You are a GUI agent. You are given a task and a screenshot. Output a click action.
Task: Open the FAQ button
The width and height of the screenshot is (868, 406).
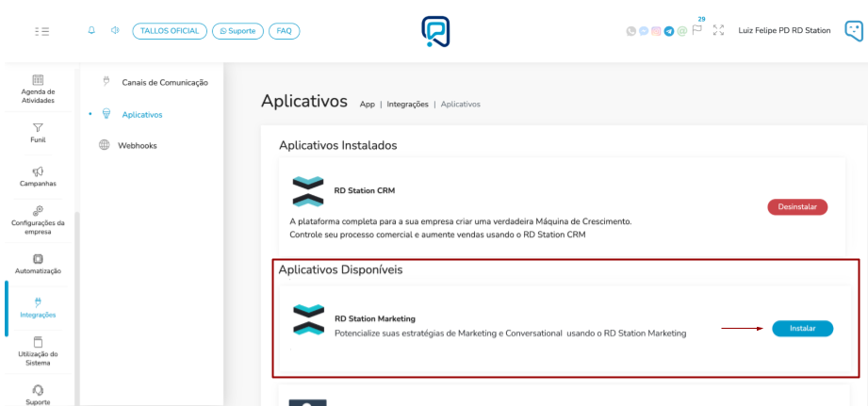coord(284,30)
